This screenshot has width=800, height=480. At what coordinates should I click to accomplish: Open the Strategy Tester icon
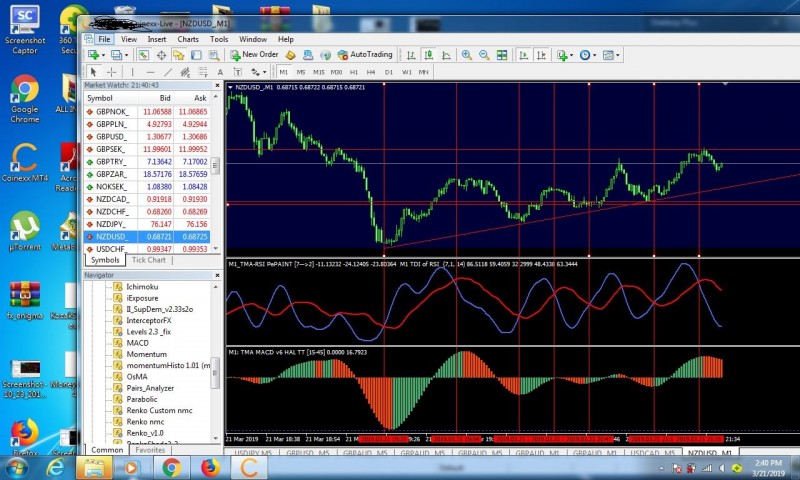click(214, 55)
